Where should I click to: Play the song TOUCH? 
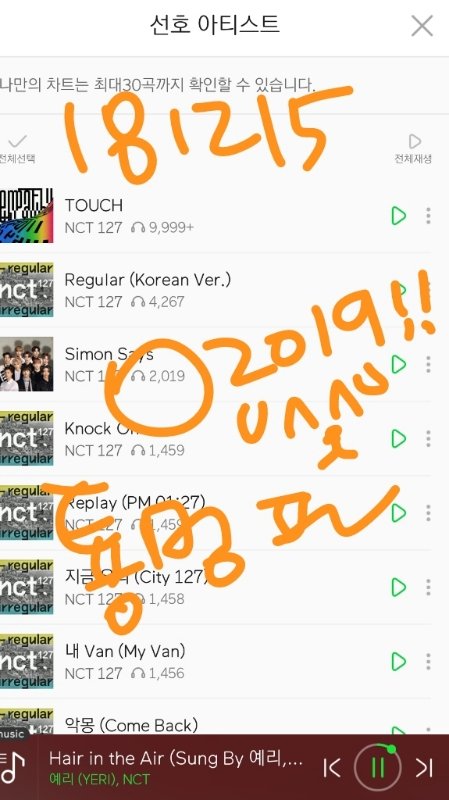pos(398,216)
